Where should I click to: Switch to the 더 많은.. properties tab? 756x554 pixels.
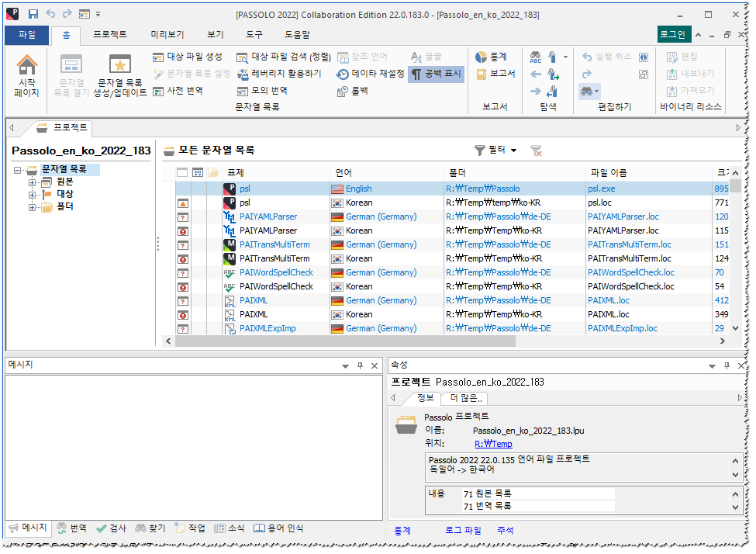[x=466, y=399]
